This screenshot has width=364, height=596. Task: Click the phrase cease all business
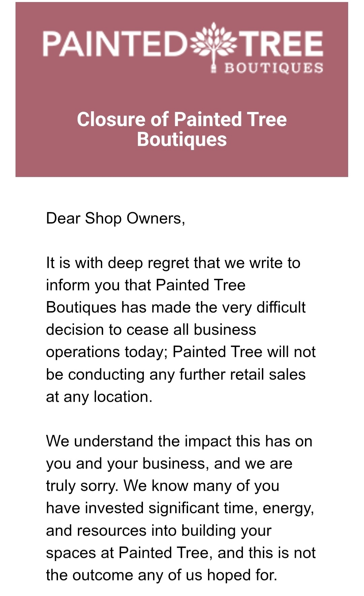(x=191, y=330)
